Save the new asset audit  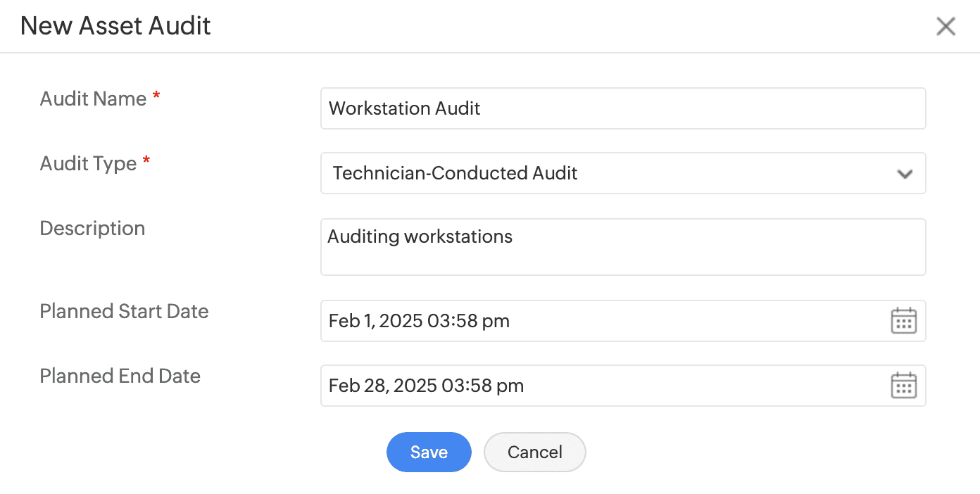click(x=429, y=452)
